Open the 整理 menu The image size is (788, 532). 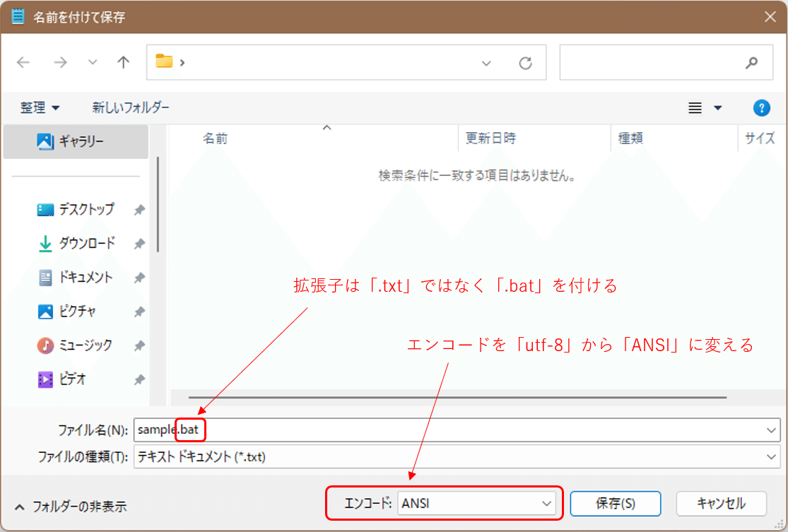pos(40,107)
